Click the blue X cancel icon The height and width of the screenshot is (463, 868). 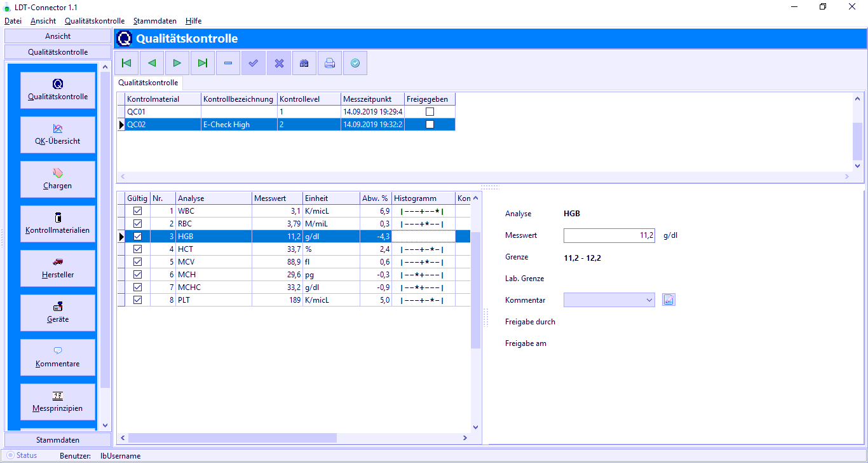tap(279, 63)
